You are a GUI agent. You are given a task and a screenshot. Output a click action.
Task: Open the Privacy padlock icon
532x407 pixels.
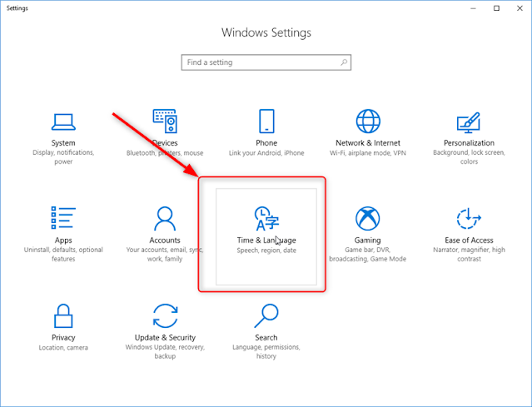63,315
